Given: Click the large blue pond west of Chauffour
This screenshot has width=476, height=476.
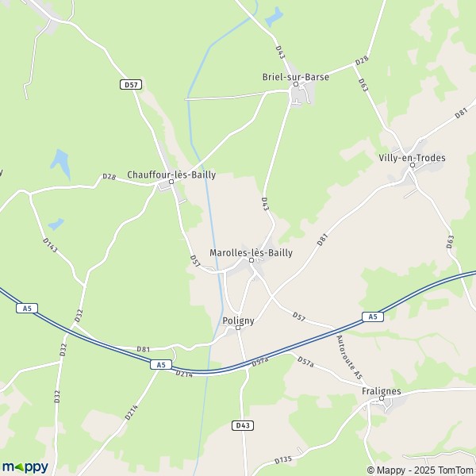Looking at the screenshot, I should pyautogui.click(x=61, y=164).
